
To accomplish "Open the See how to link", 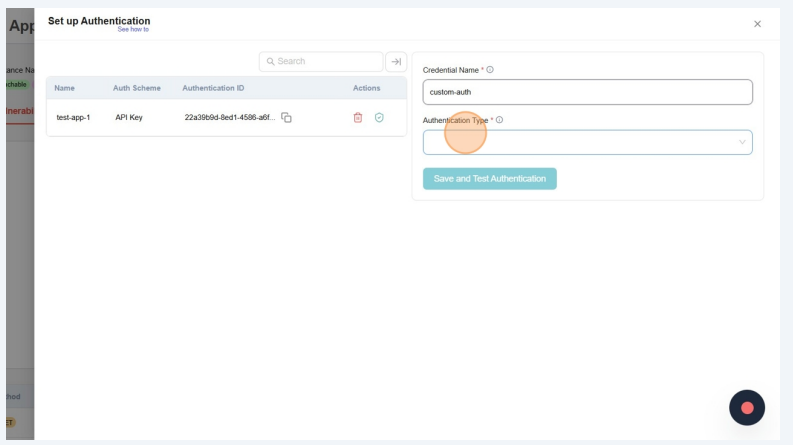I will click(x=133, y=30).
